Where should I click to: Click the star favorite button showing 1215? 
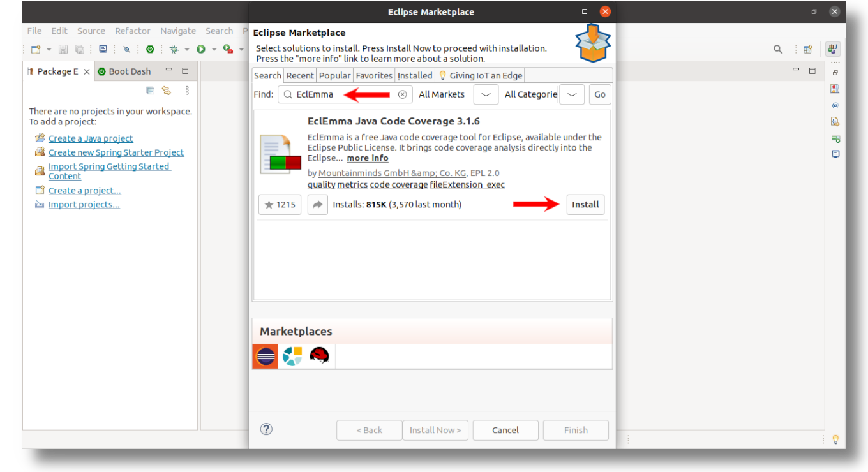tap(280, 205)
